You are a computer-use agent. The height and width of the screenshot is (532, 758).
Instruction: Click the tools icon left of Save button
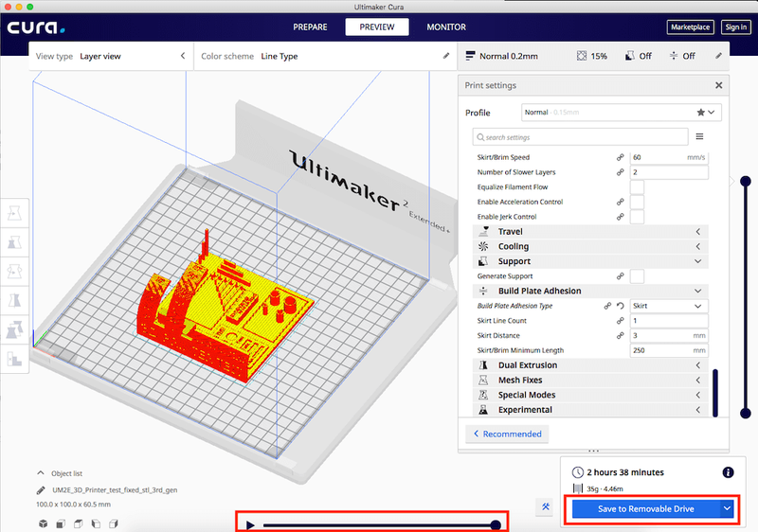coord(545,508)
